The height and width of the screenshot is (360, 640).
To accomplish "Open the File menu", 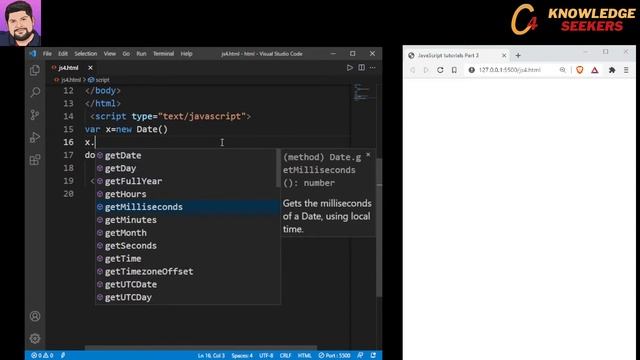I will click(47, 53).
